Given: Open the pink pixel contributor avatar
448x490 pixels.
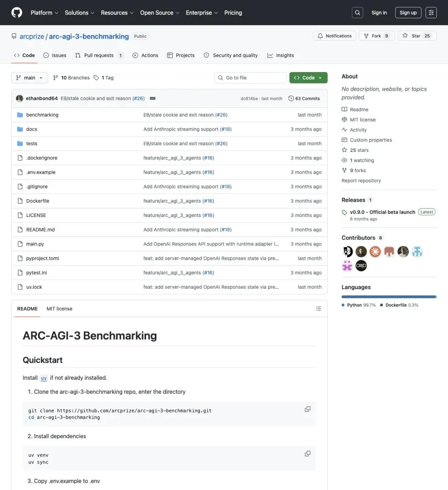Looking at the screenshot, I should point(347,266).
